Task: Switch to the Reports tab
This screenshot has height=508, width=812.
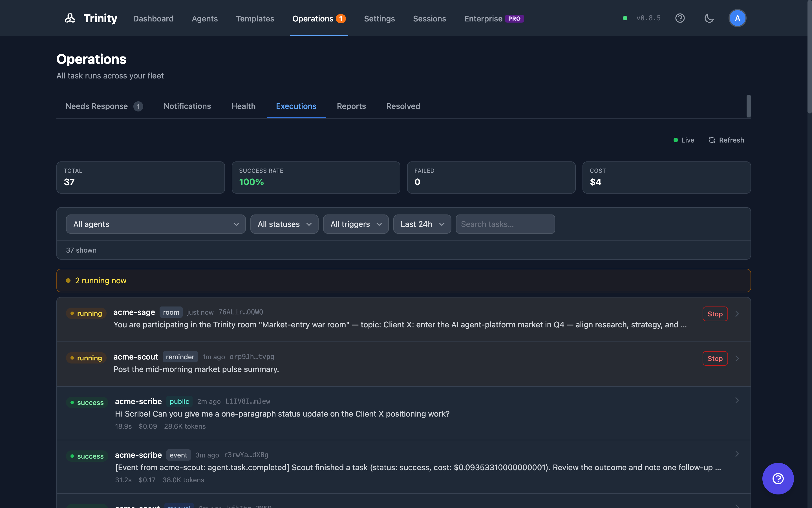Action: pos(351,106)
